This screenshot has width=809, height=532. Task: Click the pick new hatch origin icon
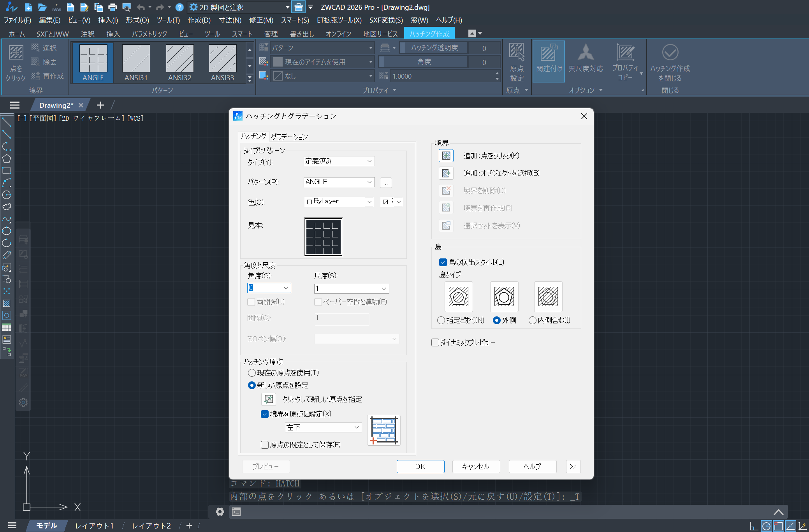click(x=269, y=399)
